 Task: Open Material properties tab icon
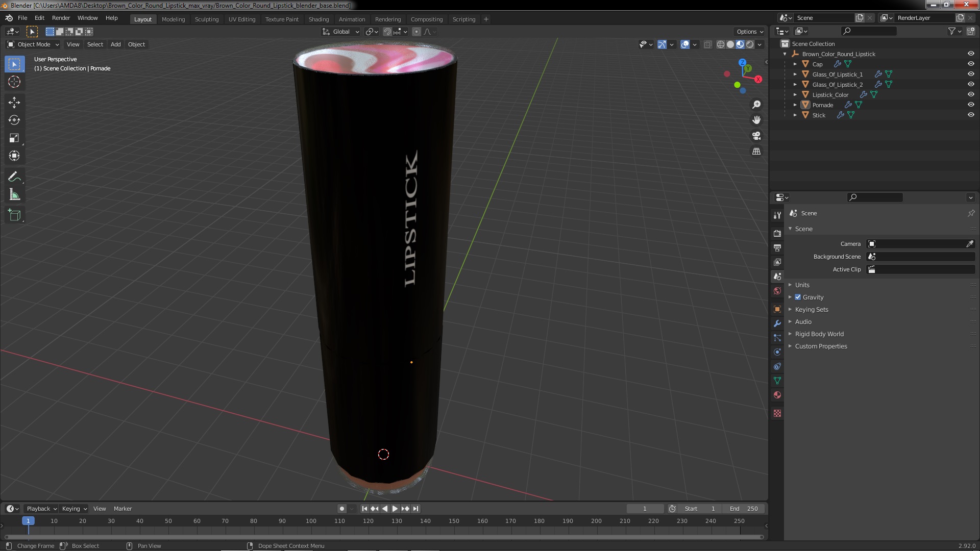coord(777,395)
